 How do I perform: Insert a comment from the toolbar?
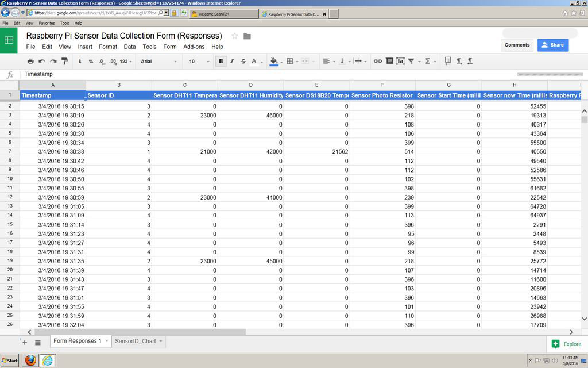click(389, 61)
